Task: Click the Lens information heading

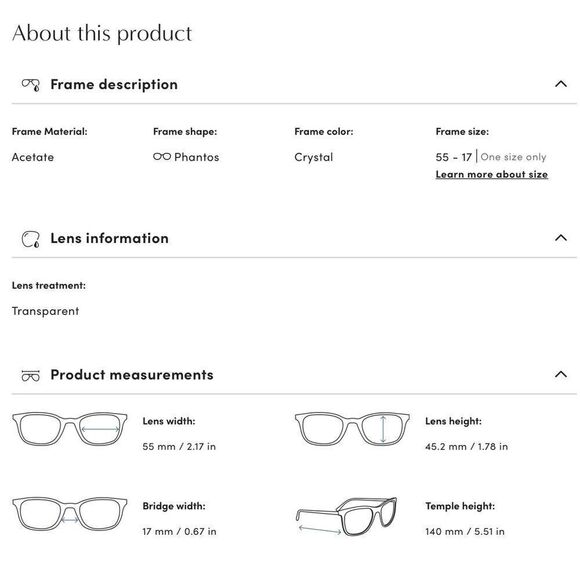Action: tap(109, 239)
